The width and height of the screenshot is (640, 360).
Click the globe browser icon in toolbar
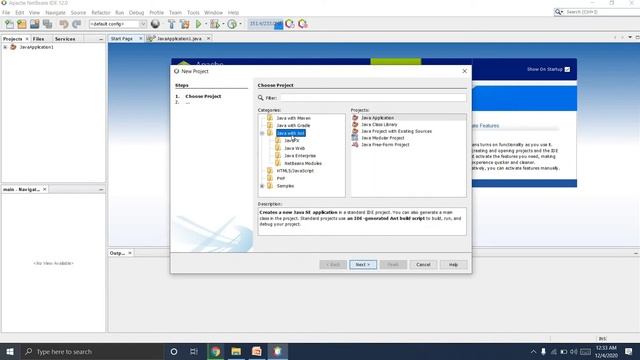coord(155,24)
